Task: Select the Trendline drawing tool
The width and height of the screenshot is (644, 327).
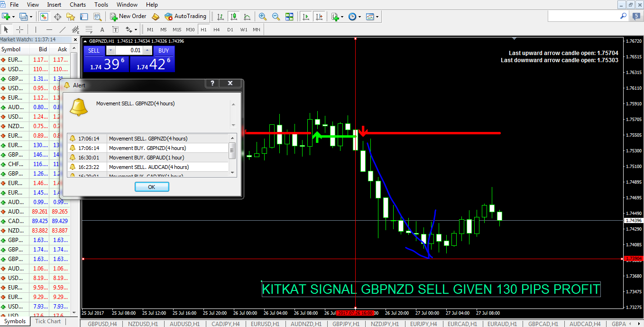Action: point(62,29)
